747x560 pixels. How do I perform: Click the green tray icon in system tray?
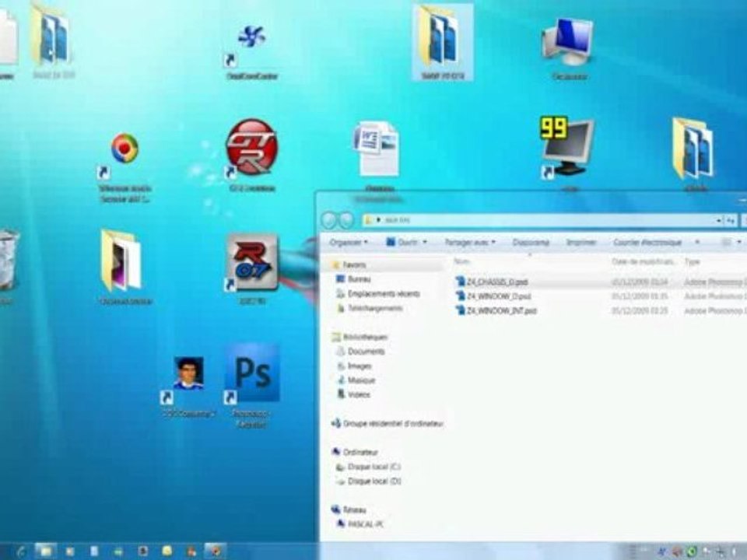tap(691, 552)
